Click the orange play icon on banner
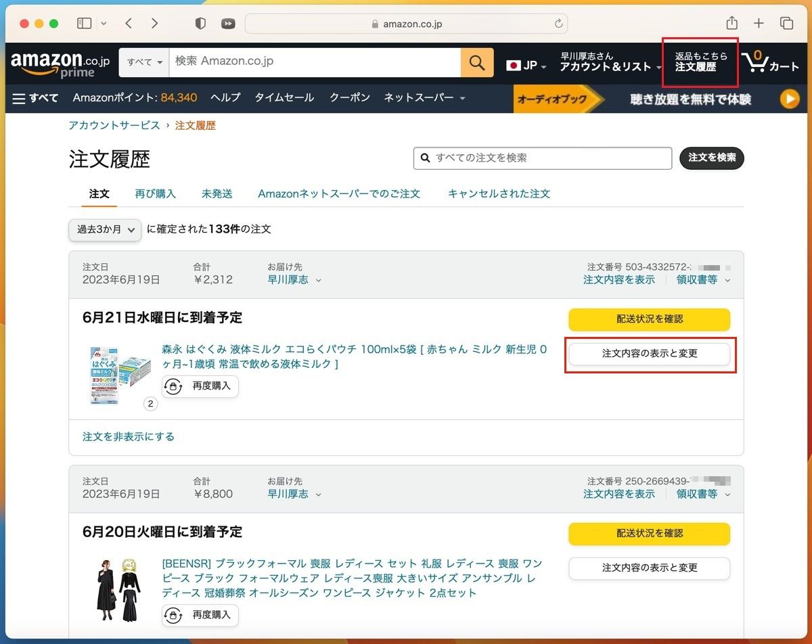The width and height of the screenshot is (812, 644). pyautogui.click(x=789, y=99)
